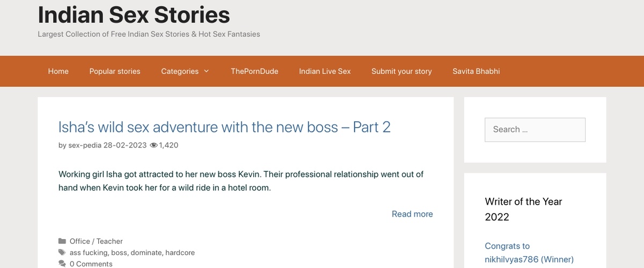Open the sex-pedia author profile link
644x268 pixels.
[x=85, y=145]
